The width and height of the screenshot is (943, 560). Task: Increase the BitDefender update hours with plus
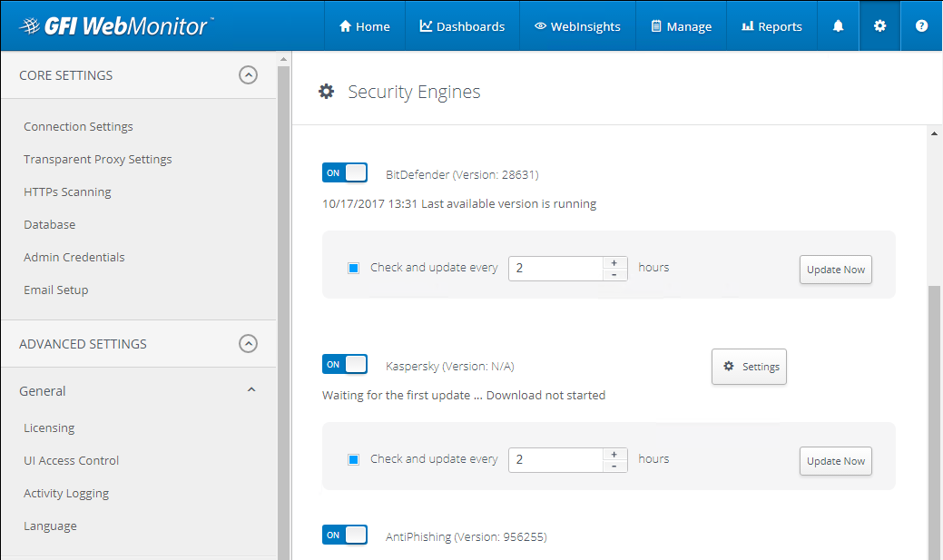click(614, 262)
